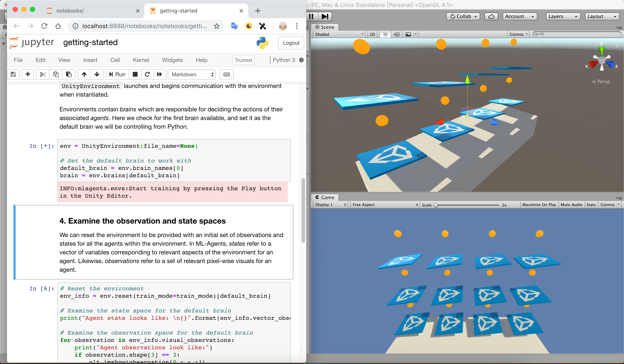Open the Jupyter Cell menu
Viewport: 624px width, 364px height.
(x=115, y=60)
